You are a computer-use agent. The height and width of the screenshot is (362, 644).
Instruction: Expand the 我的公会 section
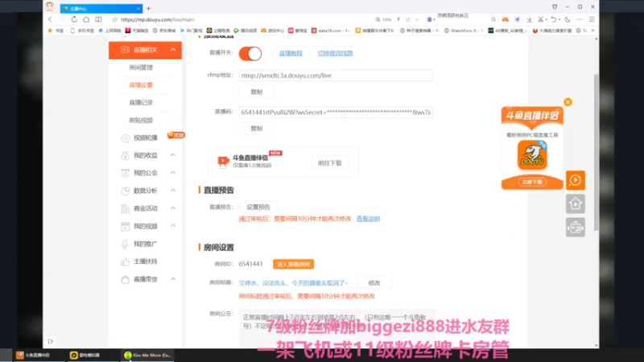pyautogui.click(x=173, y=173)
